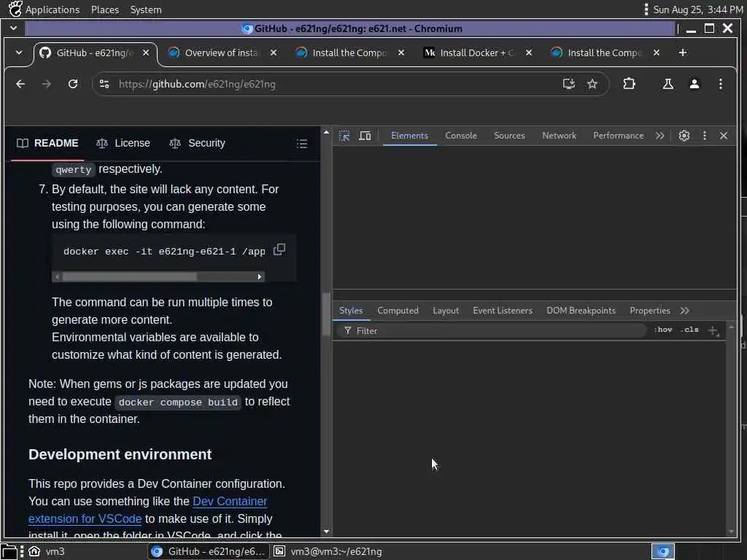Open the DevTools three-dot customize menu
Viewport: 747px width, 560px height.
click(705, 136)
